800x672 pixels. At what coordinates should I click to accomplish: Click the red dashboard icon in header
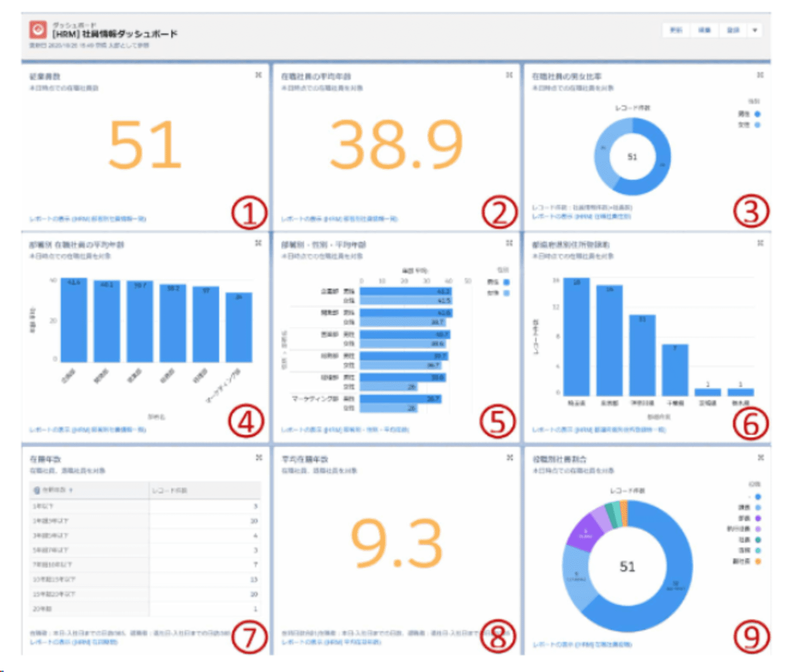coord(38,30)
